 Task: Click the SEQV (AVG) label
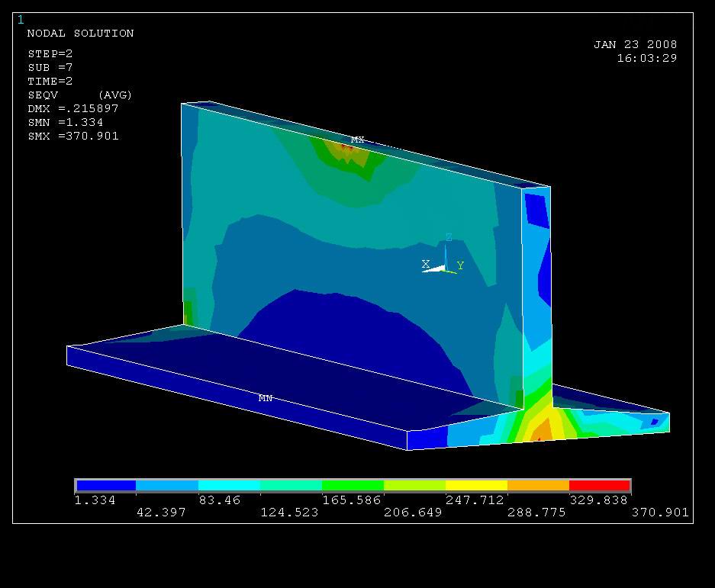pyautogui.click(x=80, y=95)
